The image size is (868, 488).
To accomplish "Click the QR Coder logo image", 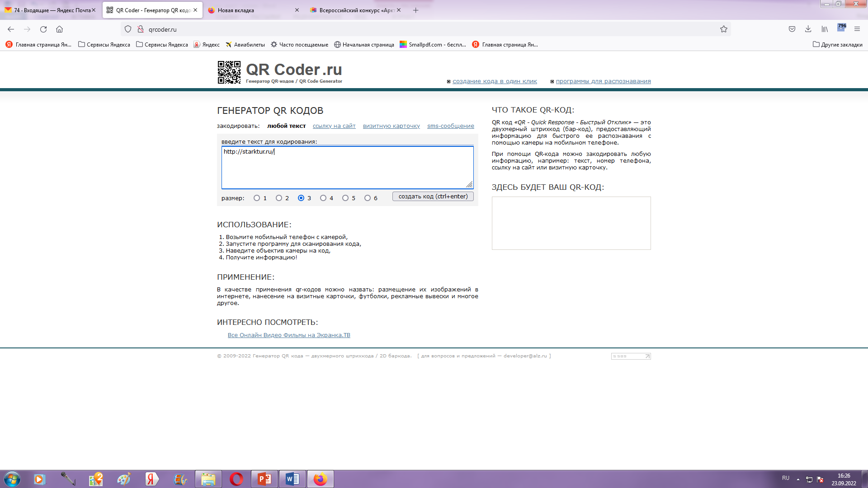I will [x=229, y=72].
